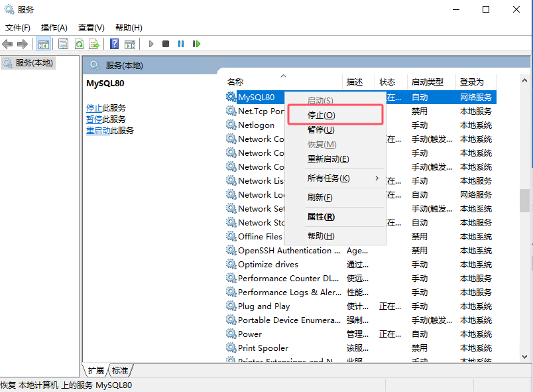
Task: Switch to the 标准 tab
Action: tap(120, 370)
